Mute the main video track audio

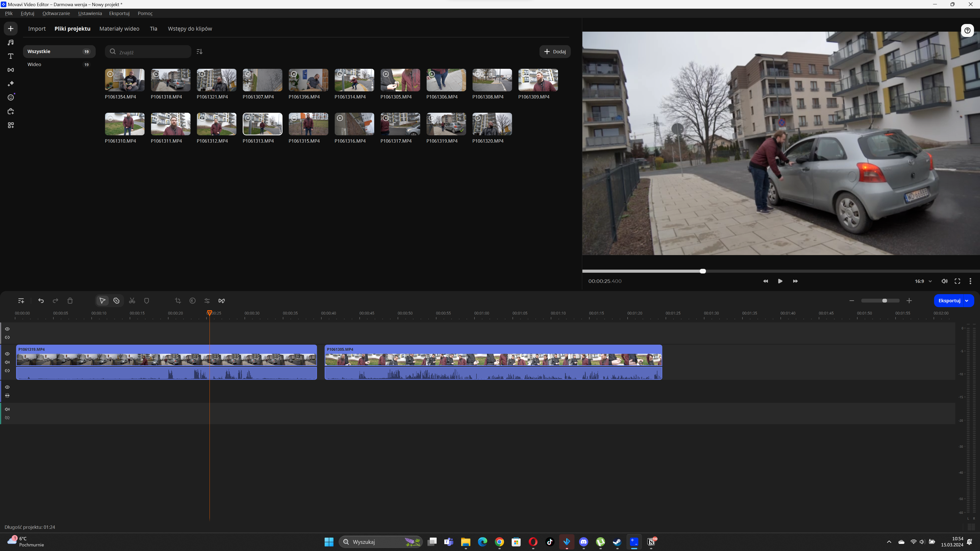tap(7, 362)
